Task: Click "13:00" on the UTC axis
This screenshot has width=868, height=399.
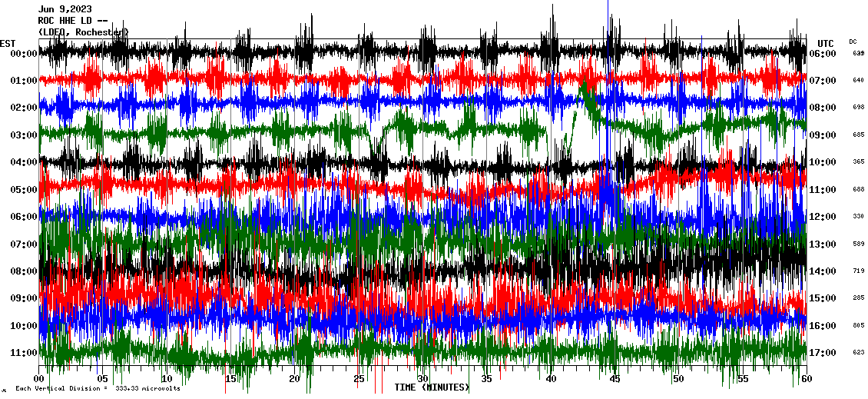Action: [823, 244]
